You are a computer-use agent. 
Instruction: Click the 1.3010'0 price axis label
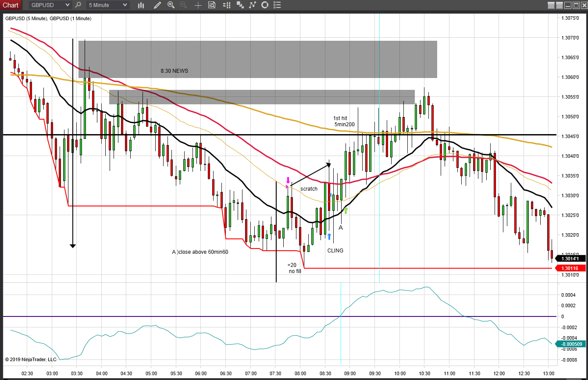coord(570,275)
